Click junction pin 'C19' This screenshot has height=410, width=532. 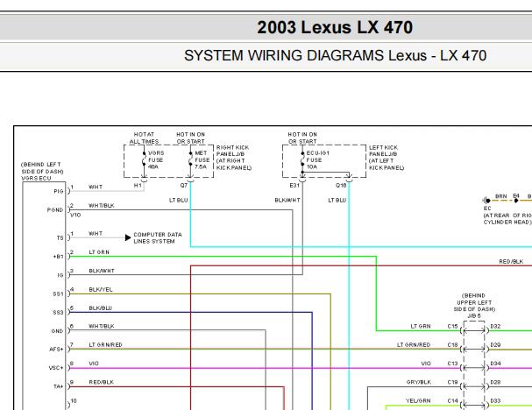coord(452,382)
